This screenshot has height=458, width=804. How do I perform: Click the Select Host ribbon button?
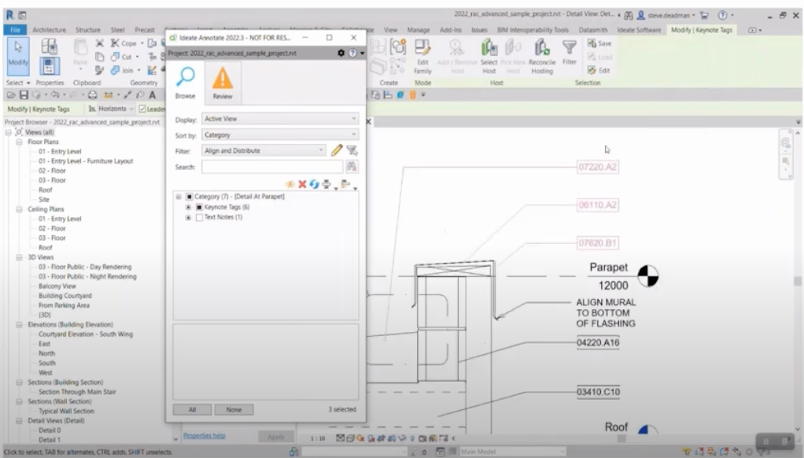pos(489,56)
